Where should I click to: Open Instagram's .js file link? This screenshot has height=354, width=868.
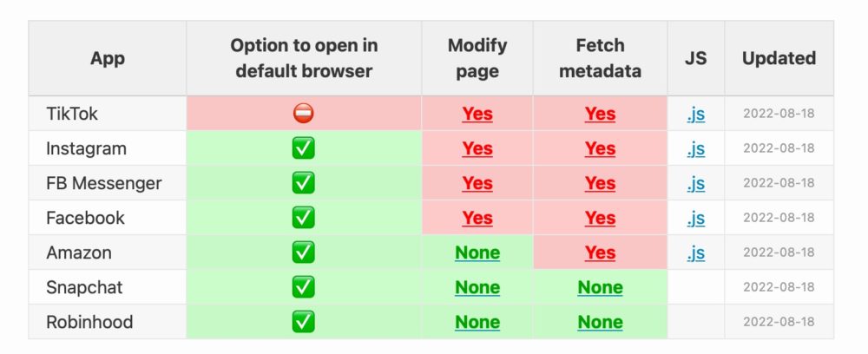point(696,148)
